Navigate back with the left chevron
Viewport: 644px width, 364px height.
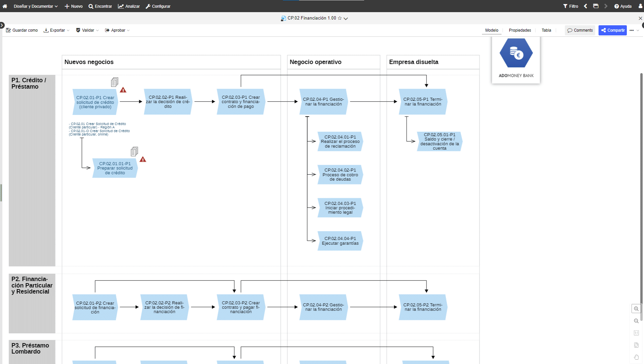(x=585, y=6)
